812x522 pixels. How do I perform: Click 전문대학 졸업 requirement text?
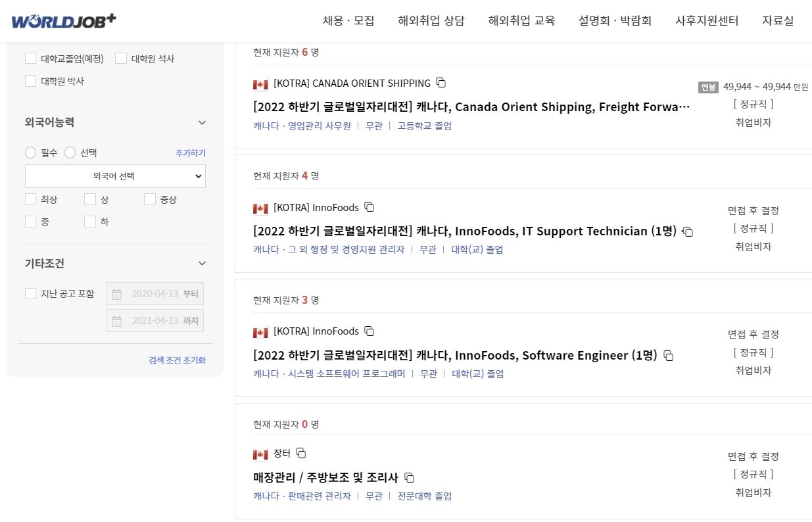(424, 496)
